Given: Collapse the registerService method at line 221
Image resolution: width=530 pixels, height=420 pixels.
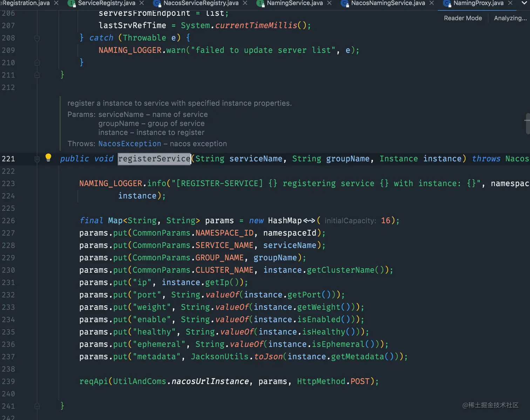Looking at the screenshot, I should pos(37,159).
